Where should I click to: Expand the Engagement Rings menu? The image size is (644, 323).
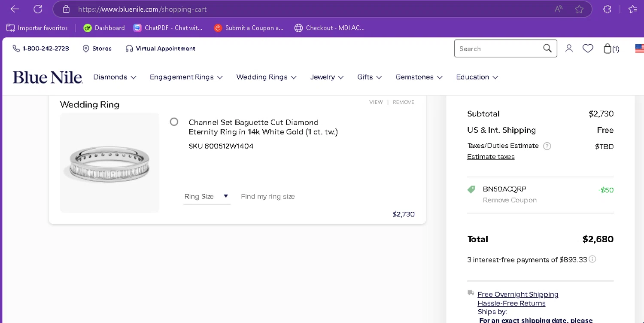(186, 77)
